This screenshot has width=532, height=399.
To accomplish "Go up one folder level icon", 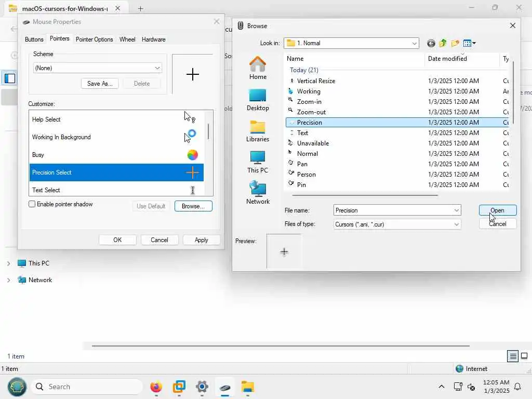I will [443, 43].
